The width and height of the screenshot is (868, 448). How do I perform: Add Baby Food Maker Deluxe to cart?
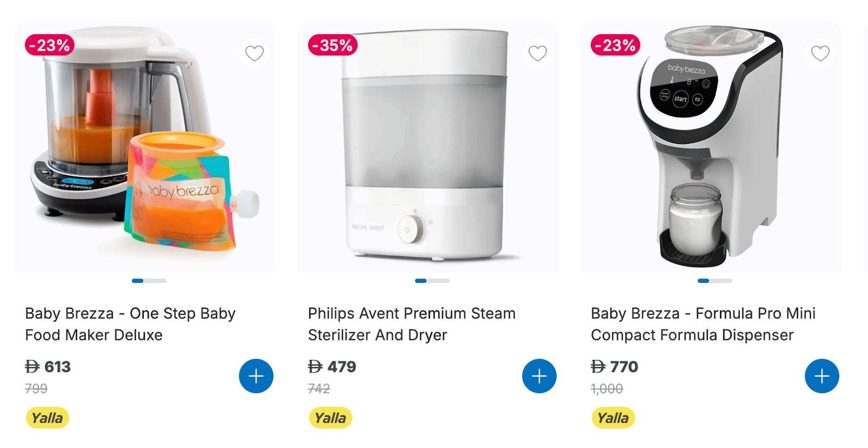pyautogui.click(x=256, y=376)
